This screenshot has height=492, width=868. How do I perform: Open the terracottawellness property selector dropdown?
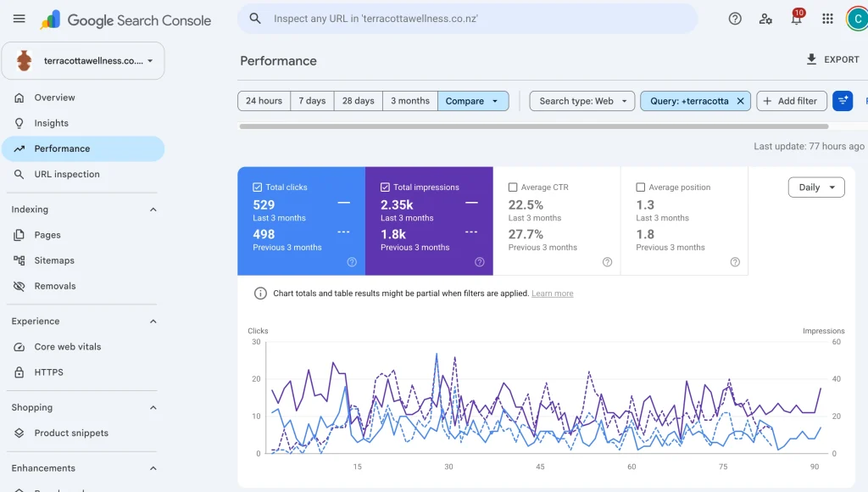[x=83, y=61]
